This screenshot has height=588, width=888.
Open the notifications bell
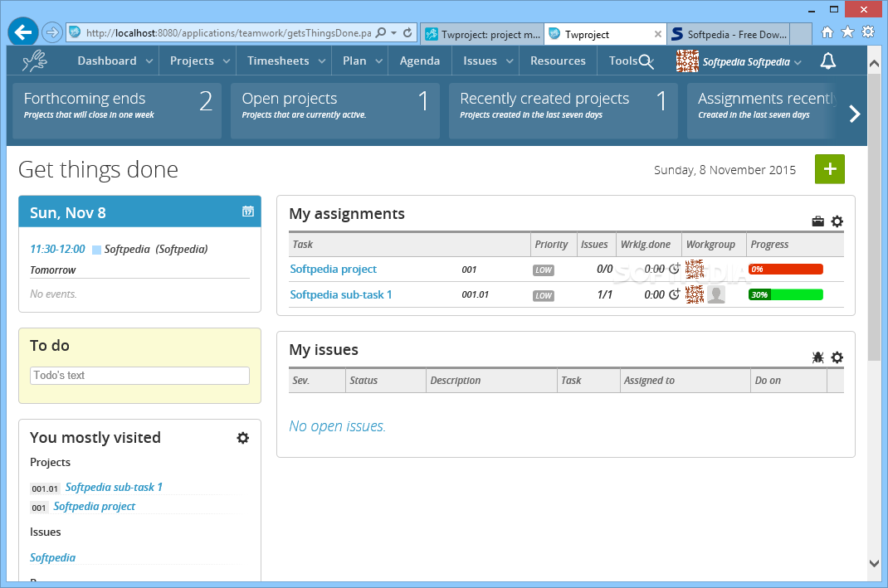click(x=828, y=61)
